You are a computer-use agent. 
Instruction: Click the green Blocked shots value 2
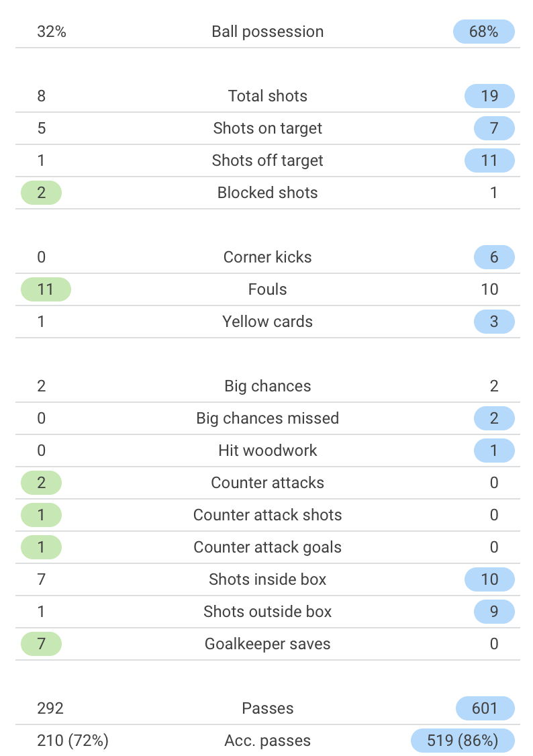42,193
